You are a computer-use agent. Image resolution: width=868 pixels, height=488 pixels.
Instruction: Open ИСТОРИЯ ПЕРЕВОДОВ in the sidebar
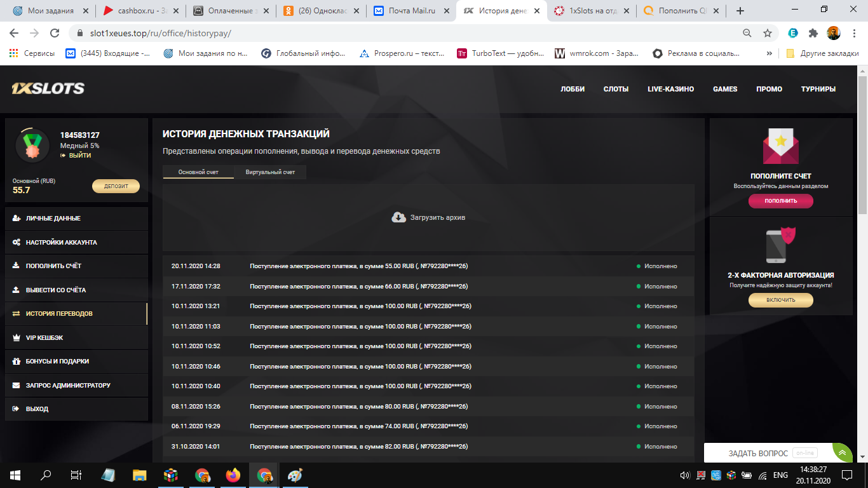[x=76, y=313]
